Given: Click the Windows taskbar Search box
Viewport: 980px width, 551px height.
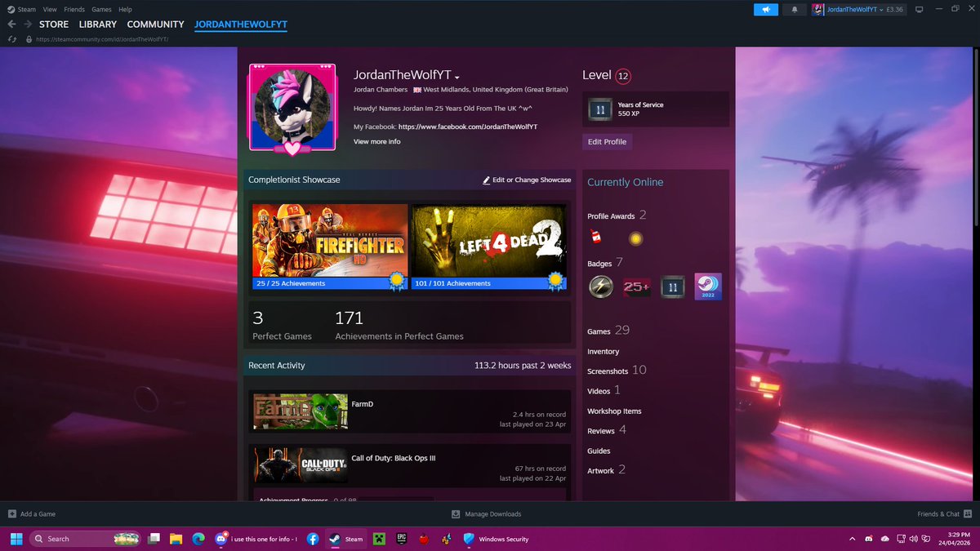Looking at the screenshot, I should [x=84, y=539].
